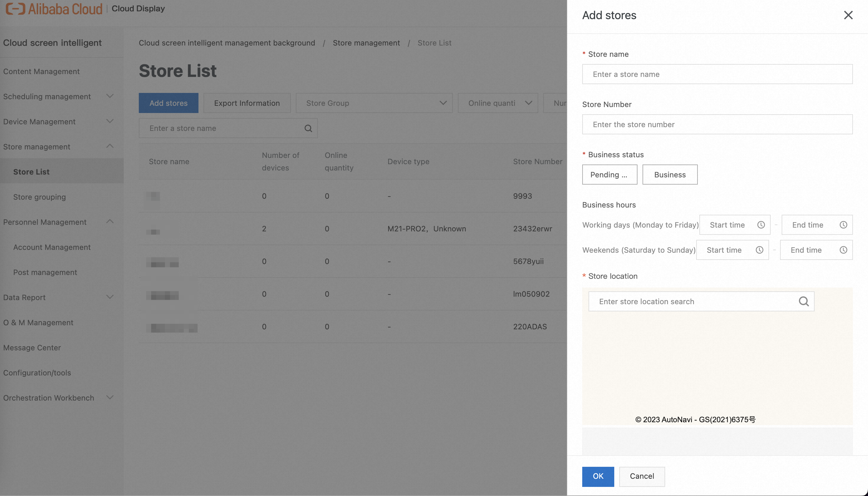868x496 pixels.
Task: Click the Online quantity column header
Action: (339, 161)
